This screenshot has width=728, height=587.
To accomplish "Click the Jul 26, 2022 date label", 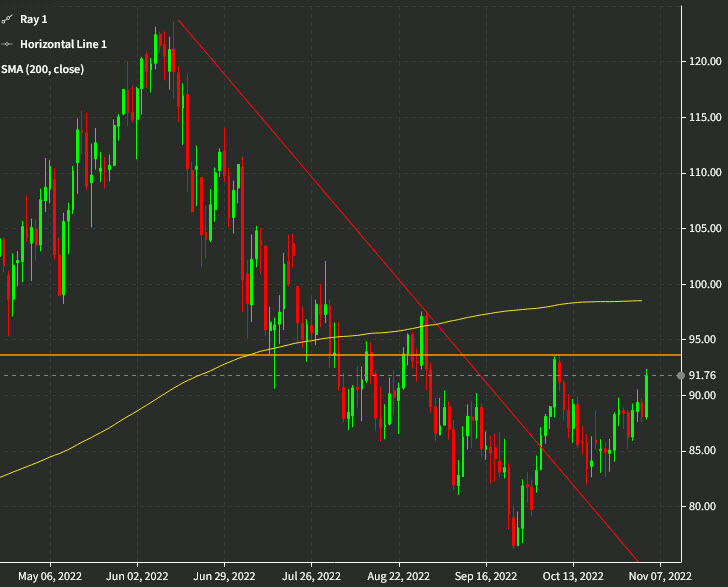I will click(311, 576).
